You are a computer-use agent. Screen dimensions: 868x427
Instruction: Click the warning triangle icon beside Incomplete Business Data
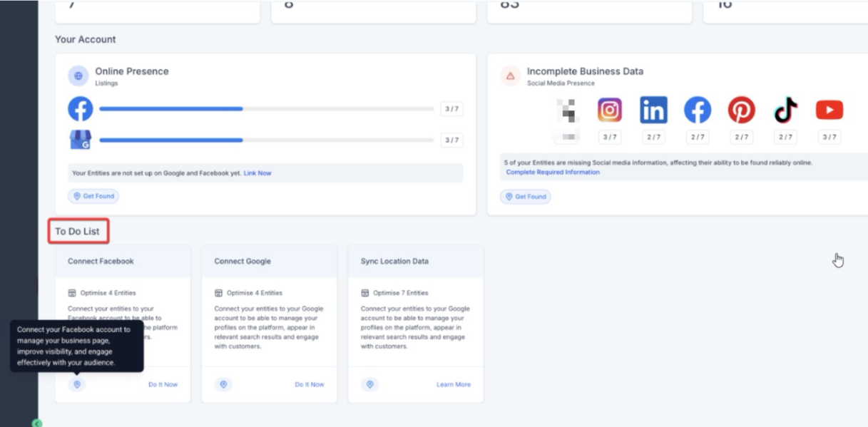pos(510,76)
